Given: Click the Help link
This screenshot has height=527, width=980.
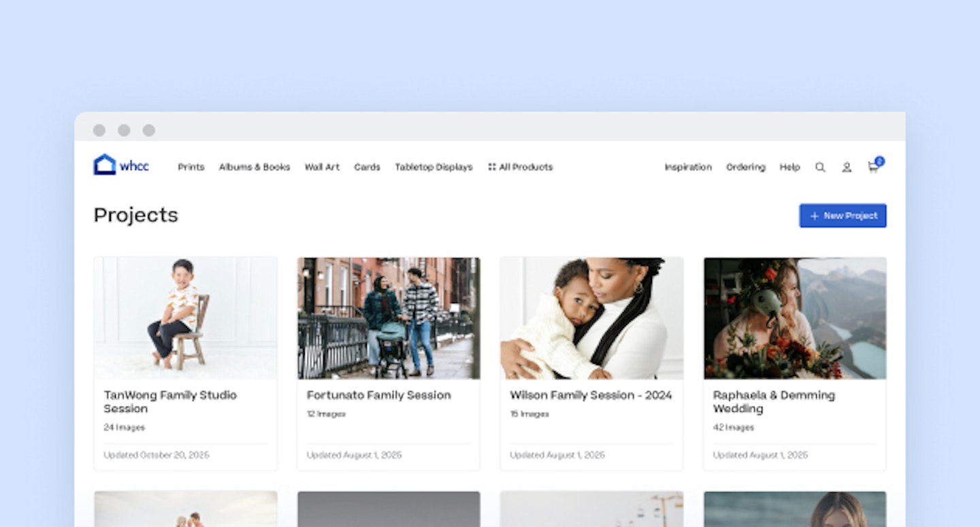Looking at the screenshot, I should (789, 167).
